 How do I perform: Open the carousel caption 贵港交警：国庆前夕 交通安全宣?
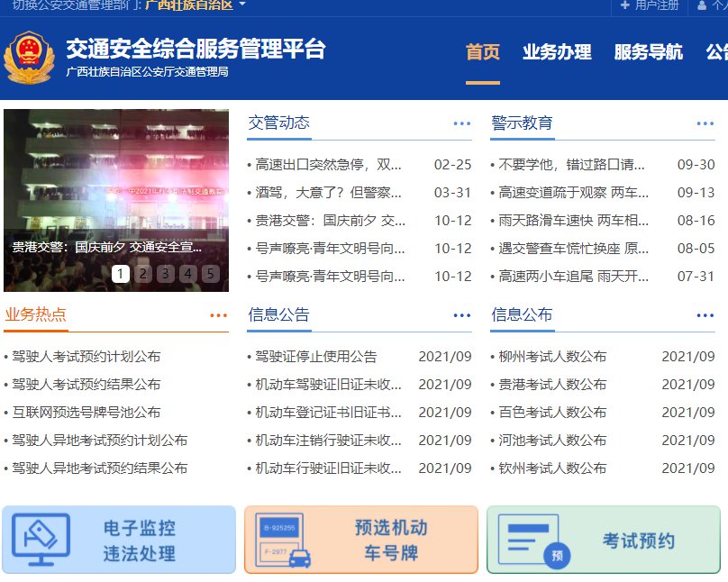(107, 247)
